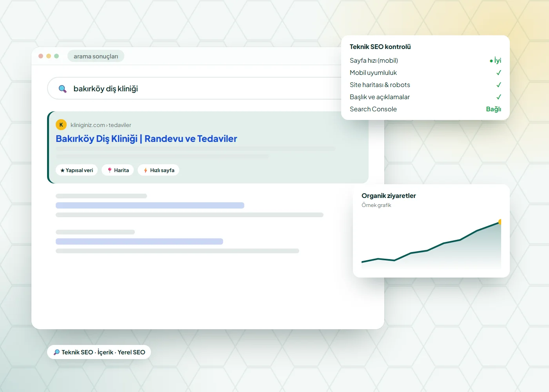Click the İyi status text
The height and width of the screenshot is (392, 549).
(x=498, y=60)
